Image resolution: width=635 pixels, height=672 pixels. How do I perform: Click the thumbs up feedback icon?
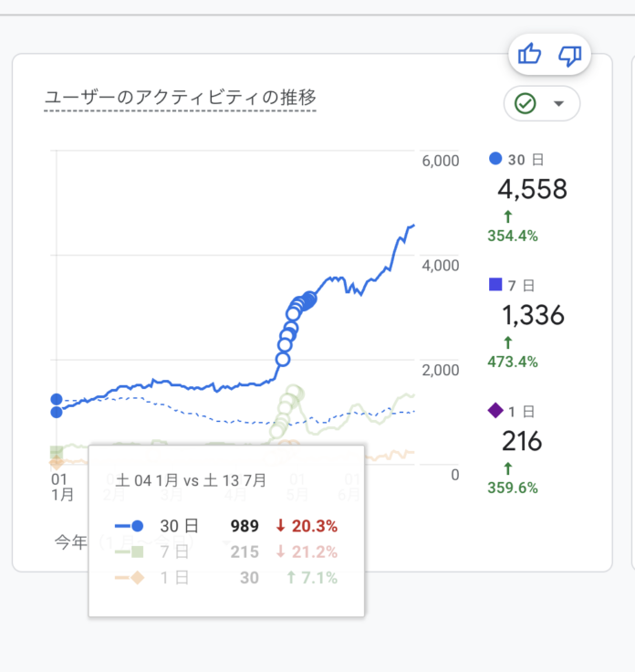click(529, 56)
